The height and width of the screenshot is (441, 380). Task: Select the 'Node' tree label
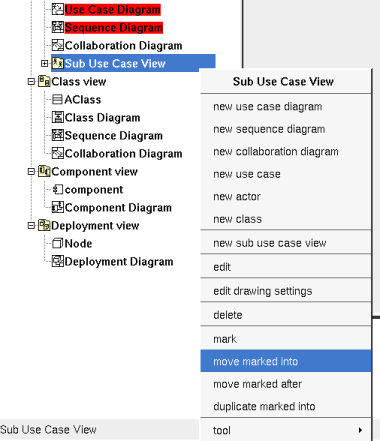(78, 244)
